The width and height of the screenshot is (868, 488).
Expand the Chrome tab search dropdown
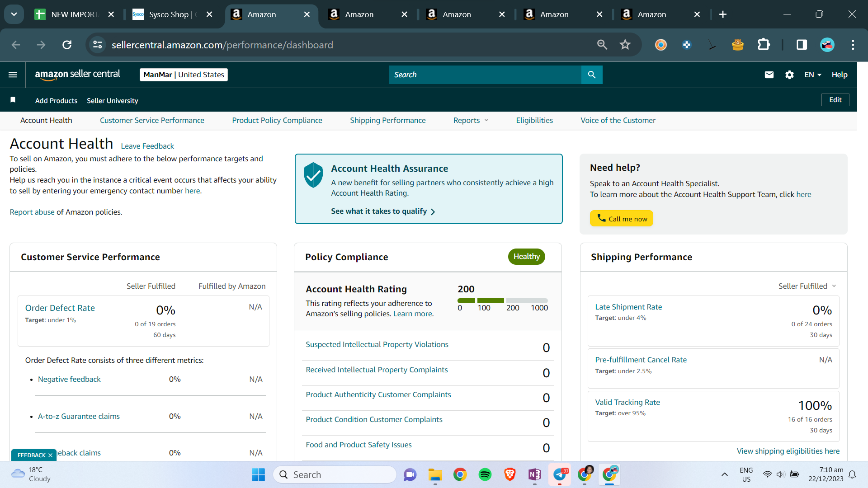point(14,14)
